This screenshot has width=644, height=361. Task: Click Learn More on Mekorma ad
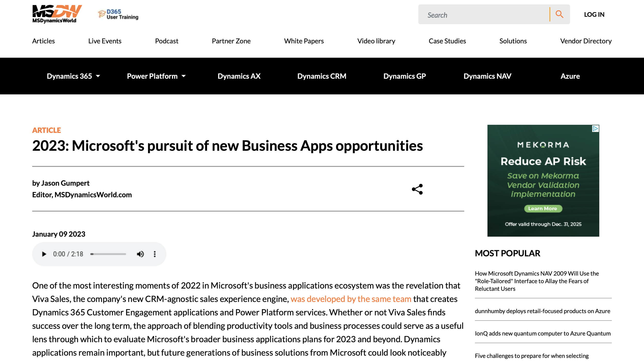[x=543, y=208]
